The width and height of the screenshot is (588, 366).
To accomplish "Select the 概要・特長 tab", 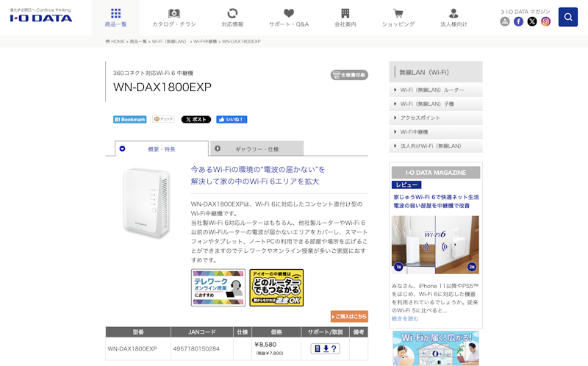I will click(x=162, y=148).
